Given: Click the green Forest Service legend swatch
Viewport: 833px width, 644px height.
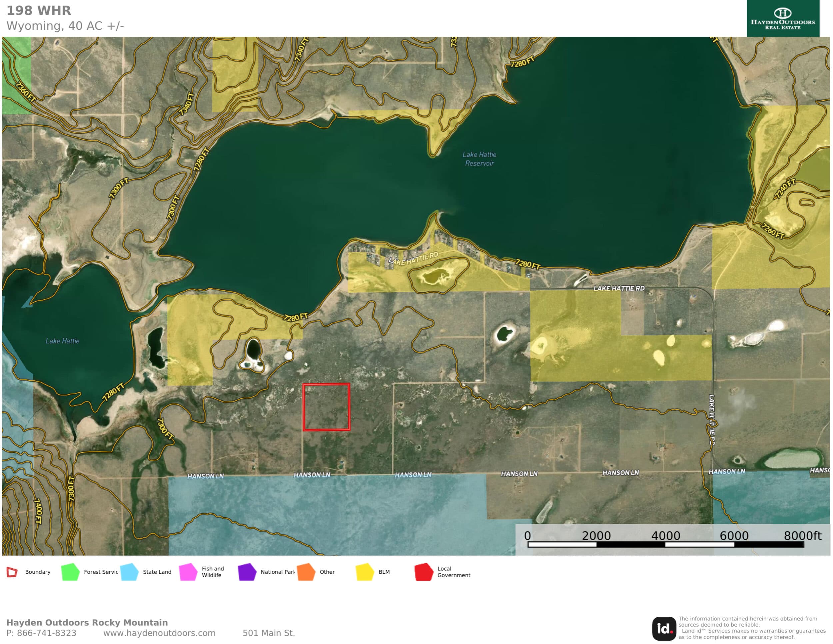Looking at the screenshot, I should coord(70,572).
